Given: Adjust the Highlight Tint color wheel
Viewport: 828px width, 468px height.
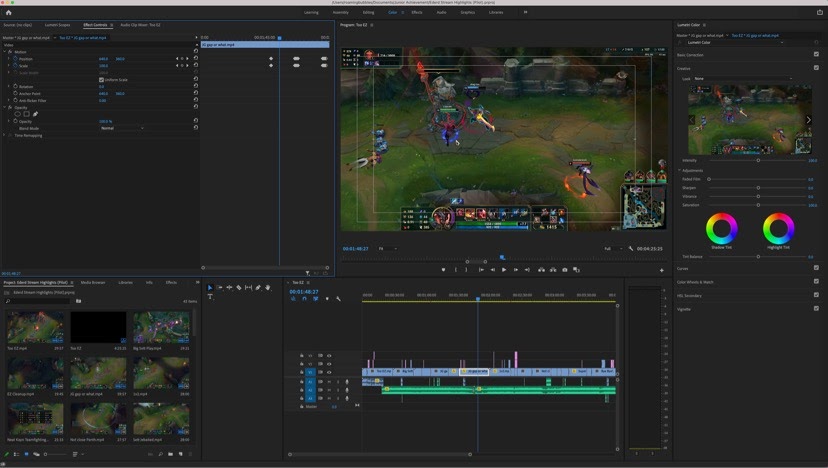Looking at the screenshot, I should tap(778, 228).
